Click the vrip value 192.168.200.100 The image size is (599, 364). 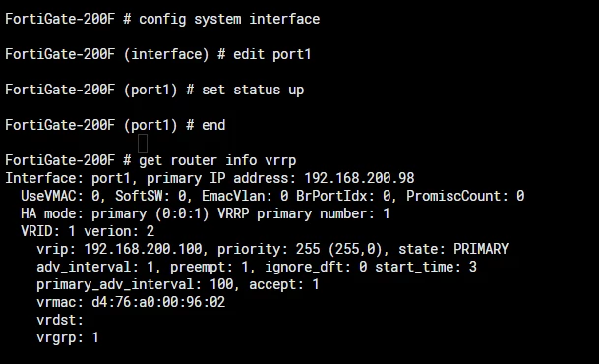143,249
